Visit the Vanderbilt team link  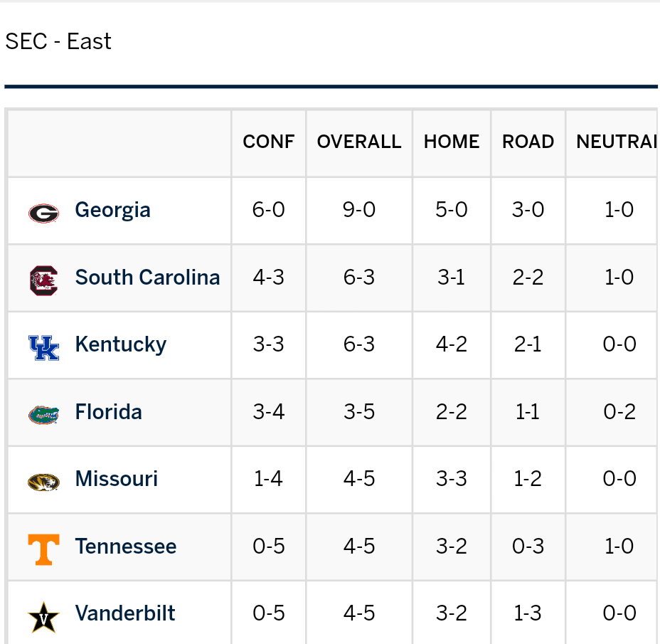(124, 613)
